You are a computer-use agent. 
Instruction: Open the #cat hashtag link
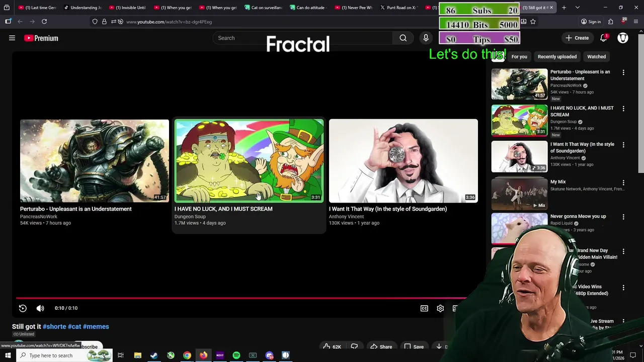tap(74, 326)
